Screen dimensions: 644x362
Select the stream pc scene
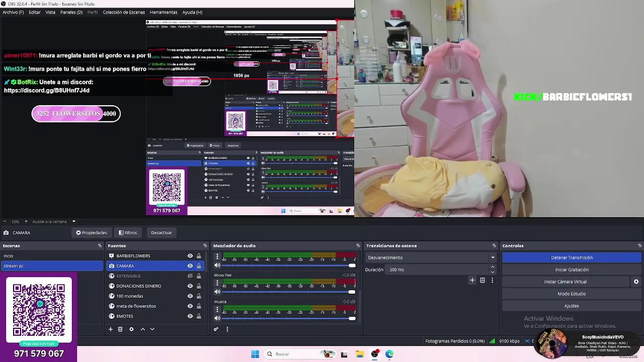tap(52, 266)
